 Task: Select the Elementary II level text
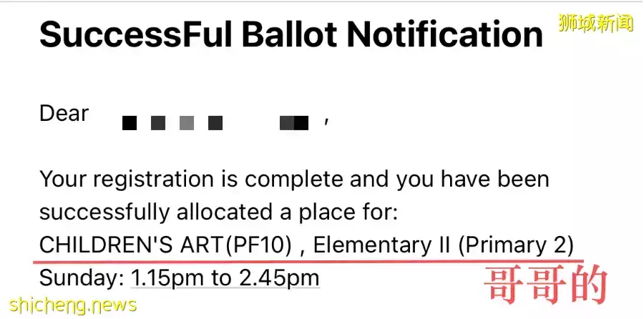[x=382, y=245]
